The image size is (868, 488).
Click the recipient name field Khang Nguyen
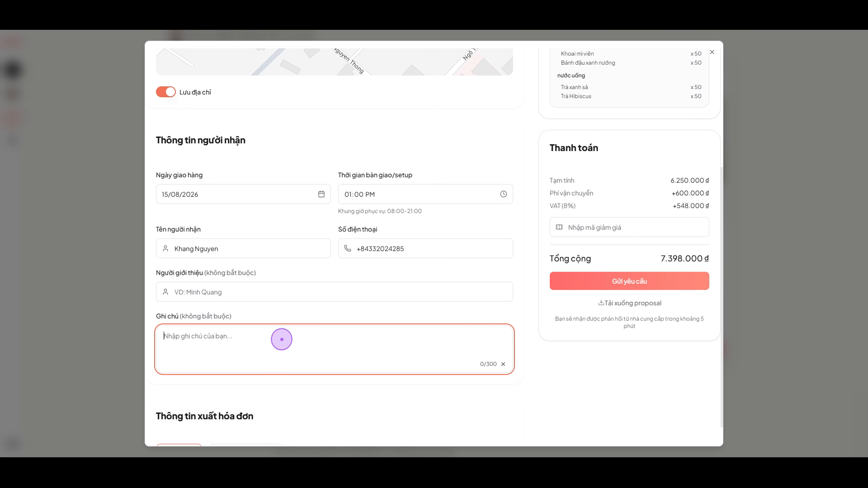[243, 249]
